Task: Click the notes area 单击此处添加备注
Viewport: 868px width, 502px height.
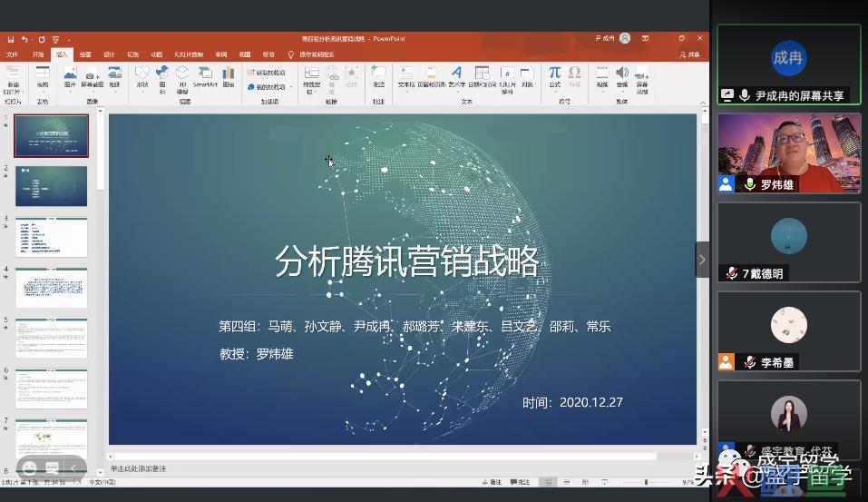Action: click(x=139, y=468)
